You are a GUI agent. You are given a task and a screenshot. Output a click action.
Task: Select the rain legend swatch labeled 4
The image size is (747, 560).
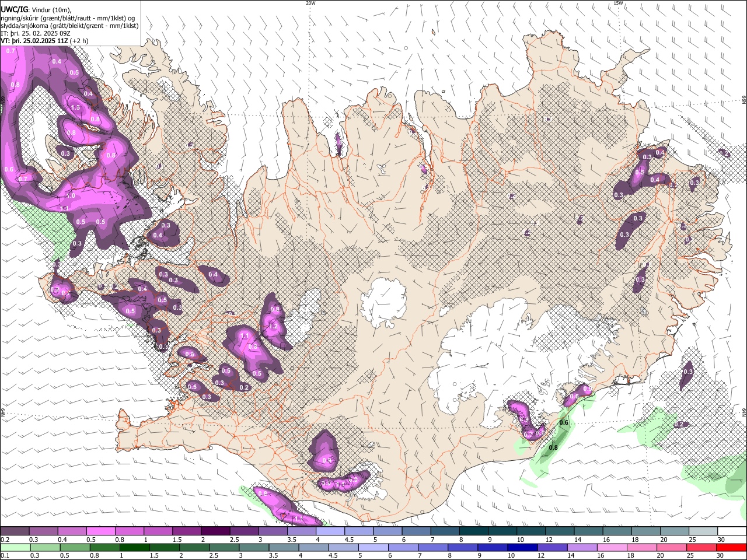tap(313, 547)
